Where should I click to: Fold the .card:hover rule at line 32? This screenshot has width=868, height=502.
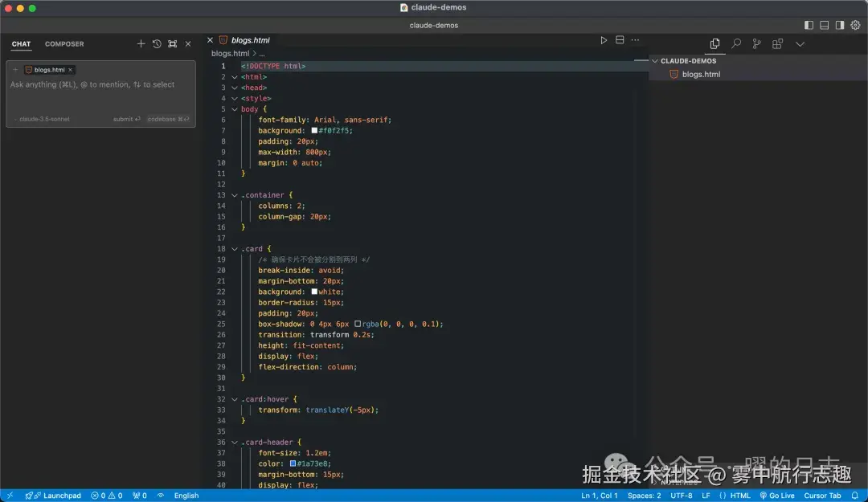(x=235, y=399)
